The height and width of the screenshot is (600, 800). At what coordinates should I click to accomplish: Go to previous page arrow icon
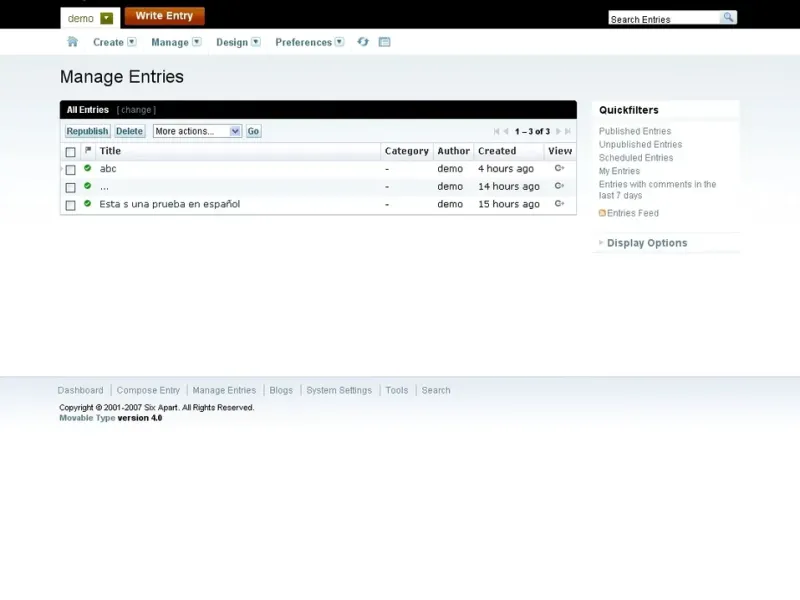pyautogui.click(x=506, y=131)
